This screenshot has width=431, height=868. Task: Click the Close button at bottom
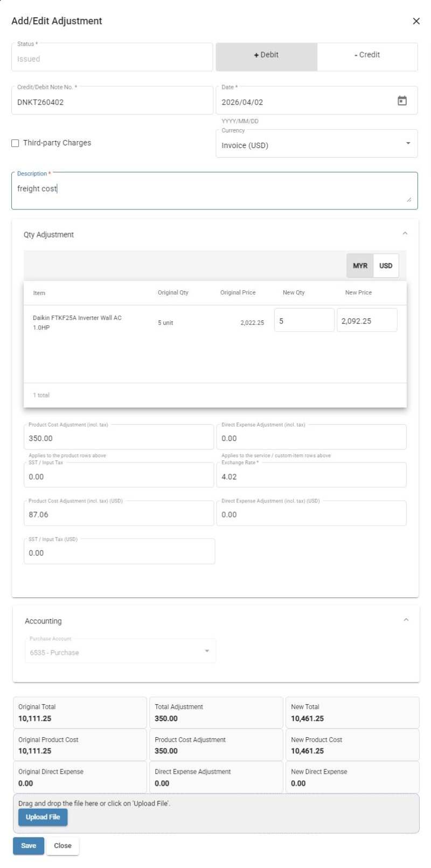pos(62,845)
